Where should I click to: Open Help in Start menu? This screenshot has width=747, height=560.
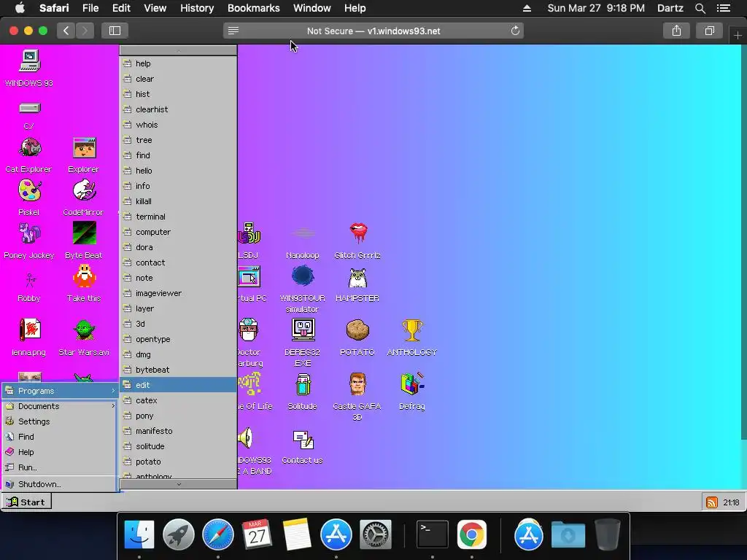(x=60, y=452)
